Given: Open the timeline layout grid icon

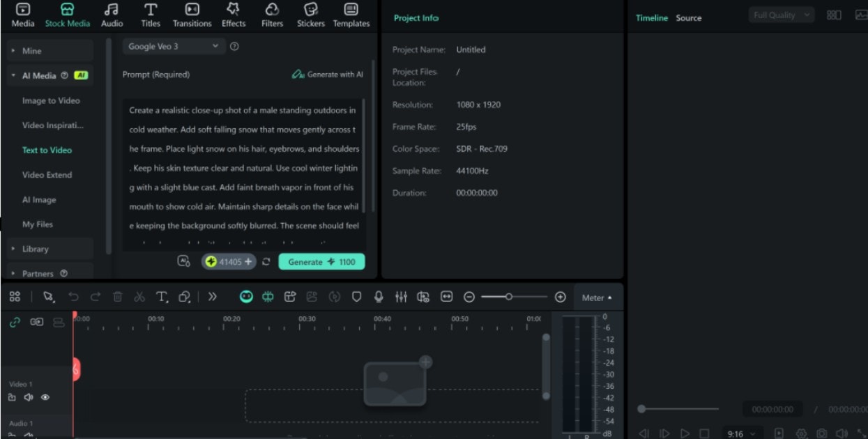Looking at the screenshot, I should (x=15, y=297).
